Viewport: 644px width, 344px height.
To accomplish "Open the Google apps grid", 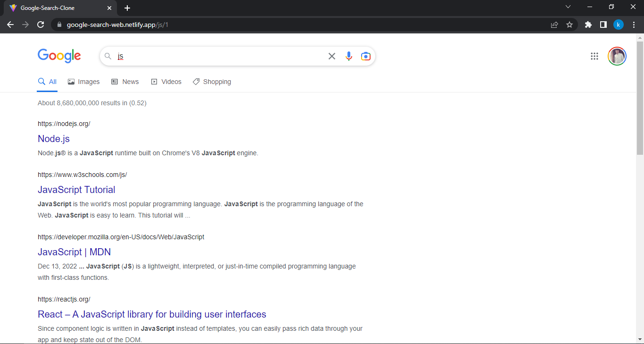I will click(594, 56).
